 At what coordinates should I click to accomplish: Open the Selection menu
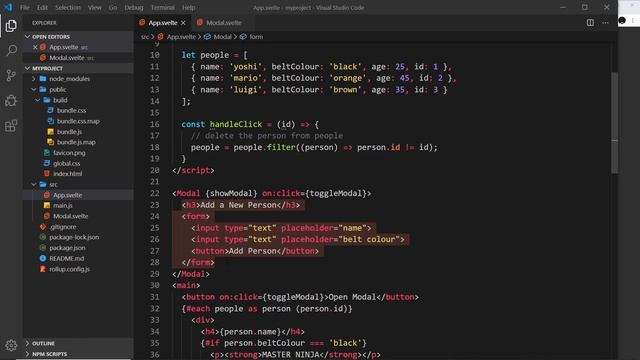tap(68, 7)
